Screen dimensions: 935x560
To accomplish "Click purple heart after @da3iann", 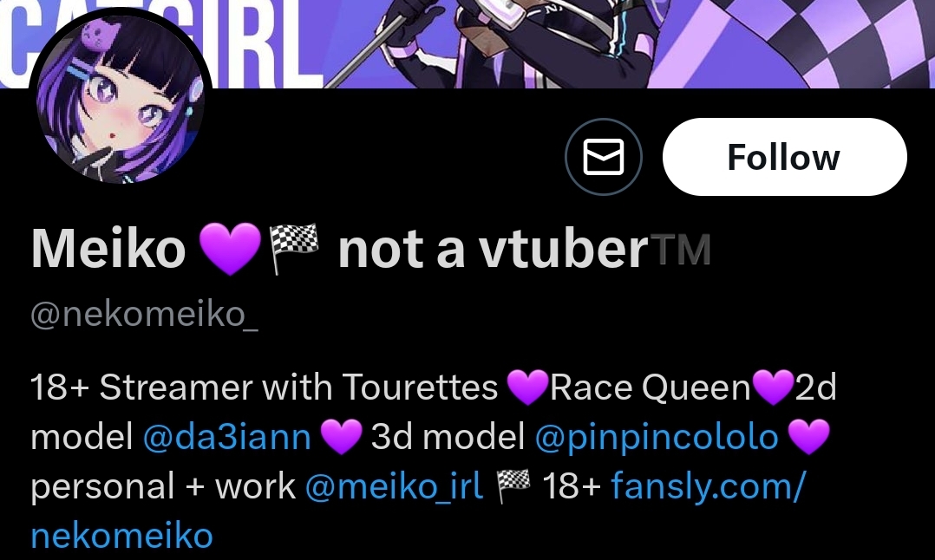I will (341, 437).
